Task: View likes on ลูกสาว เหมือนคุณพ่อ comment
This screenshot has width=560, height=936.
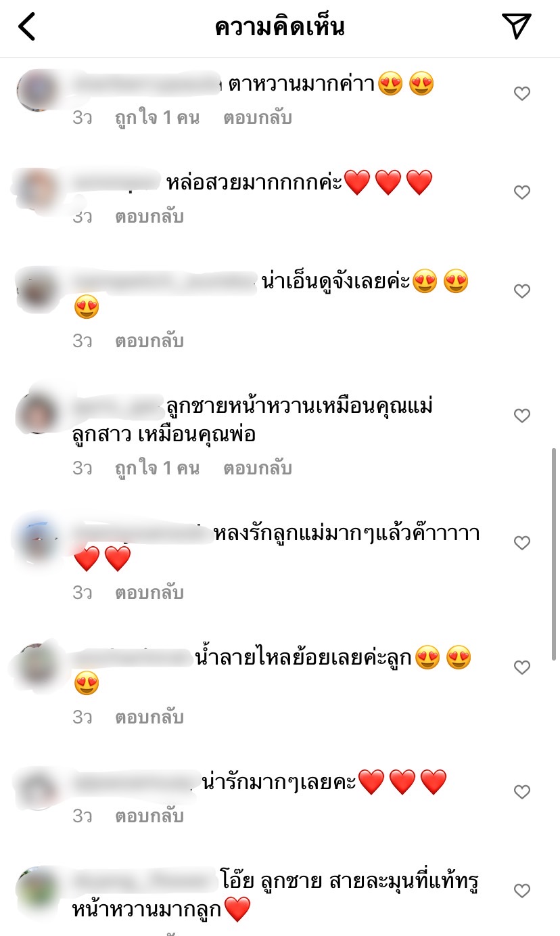Action: 157,468
